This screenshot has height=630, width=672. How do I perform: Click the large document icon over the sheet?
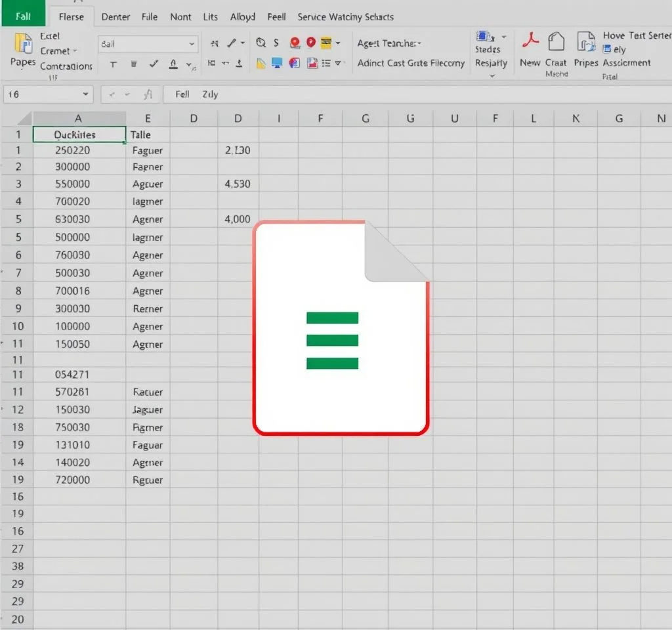point(341,328)
